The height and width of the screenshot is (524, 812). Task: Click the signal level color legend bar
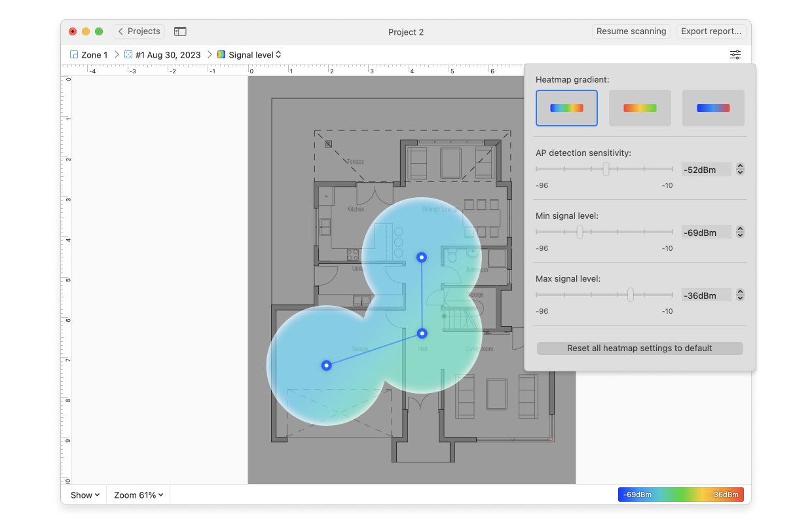681,495
